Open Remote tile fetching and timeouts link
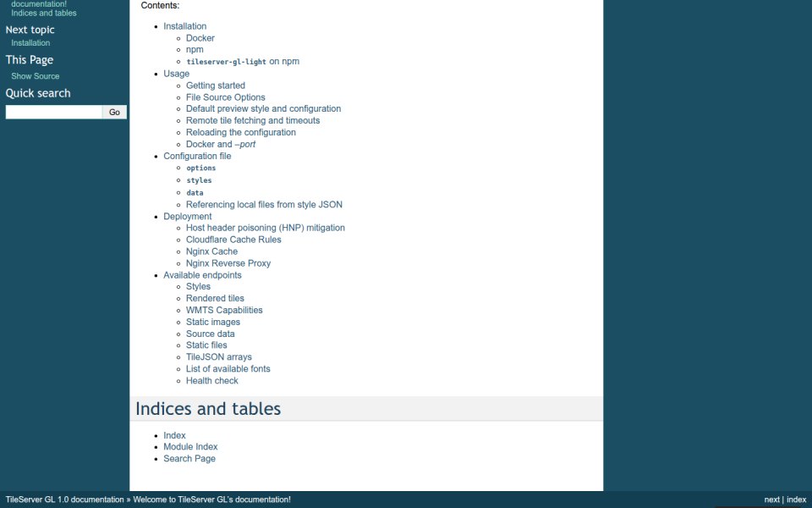Image resolution: width=812 pixels, height=508 pixels. (253, 120)
